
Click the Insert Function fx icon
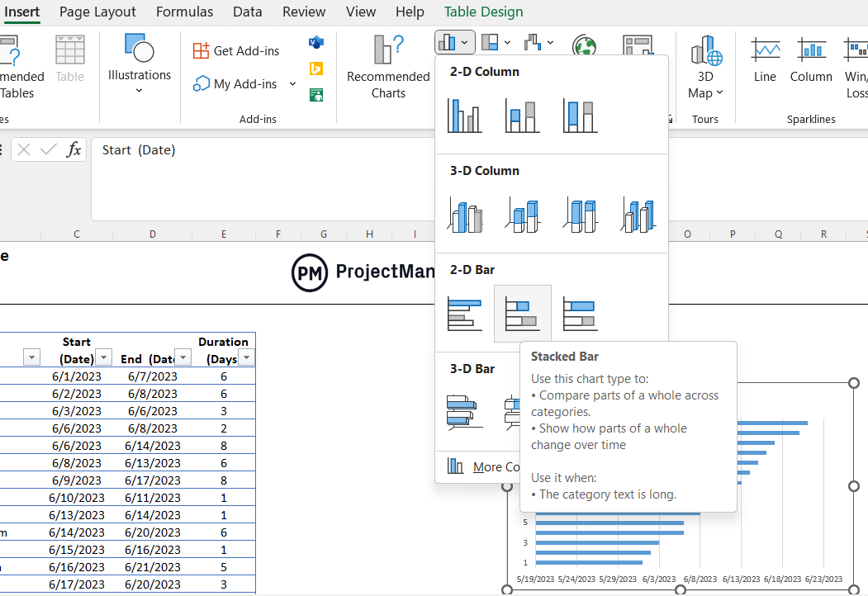click(73, 149)
